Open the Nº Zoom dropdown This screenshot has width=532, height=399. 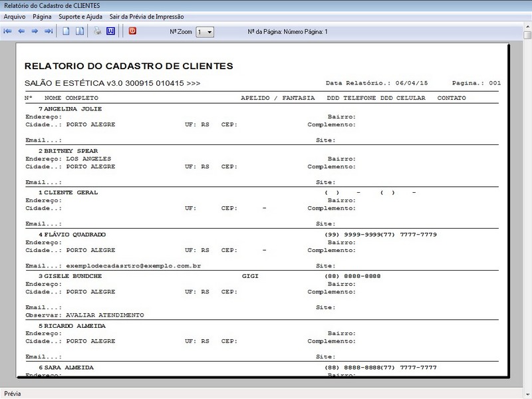209,32
